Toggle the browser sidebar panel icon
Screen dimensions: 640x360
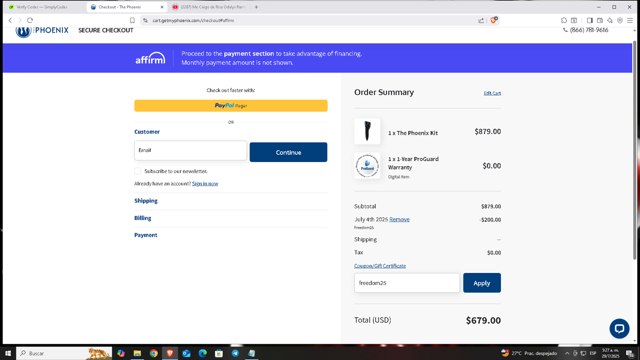(x=589, y=20)
